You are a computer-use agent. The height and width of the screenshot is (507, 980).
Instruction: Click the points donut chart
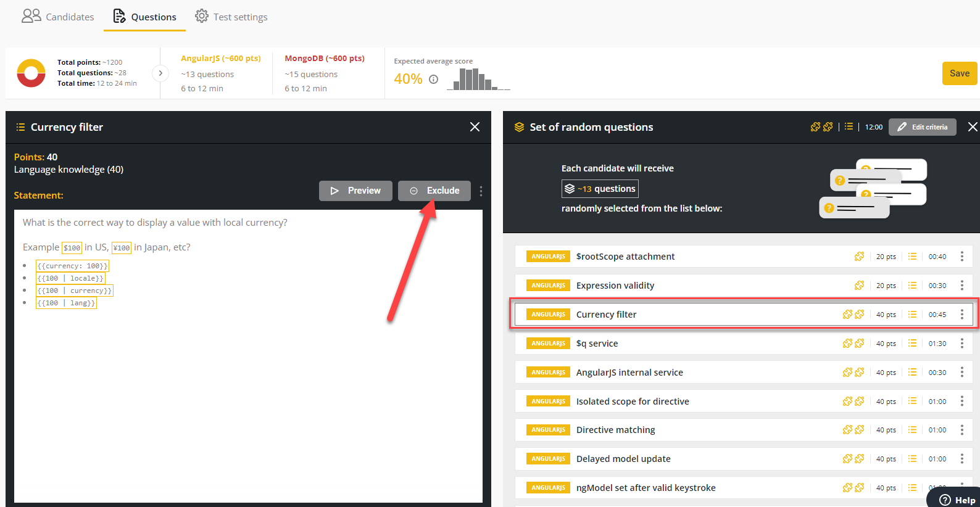click(31, 73)
